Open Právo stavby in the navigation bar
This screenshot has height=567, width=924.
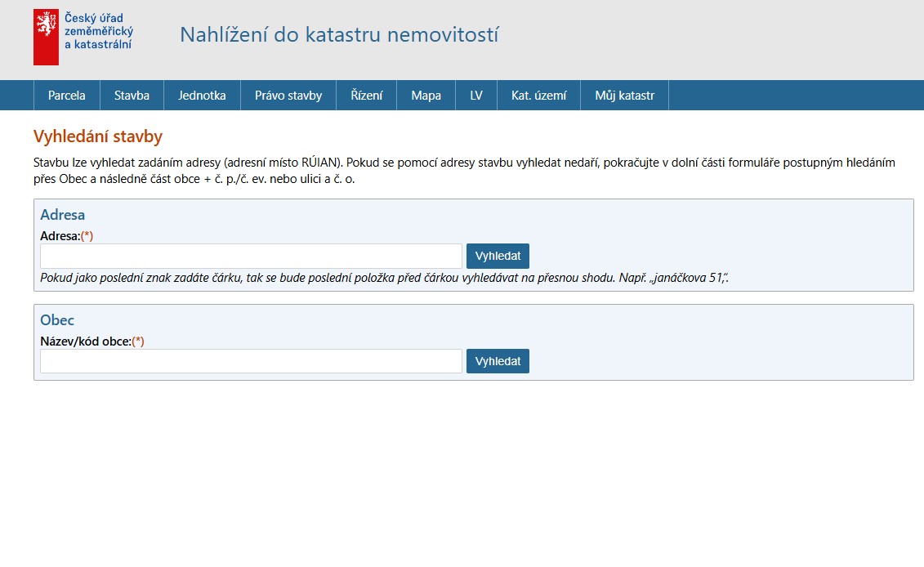288,96
